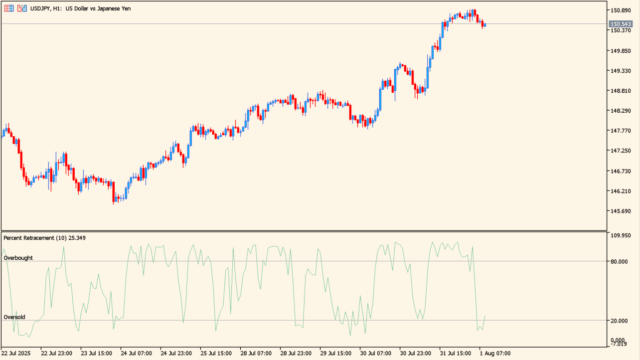The height and width of the screenshot is (360, 640).
Task: Click the '29 Jul 15:00' time axis label
Action: [x=336, y=353]
